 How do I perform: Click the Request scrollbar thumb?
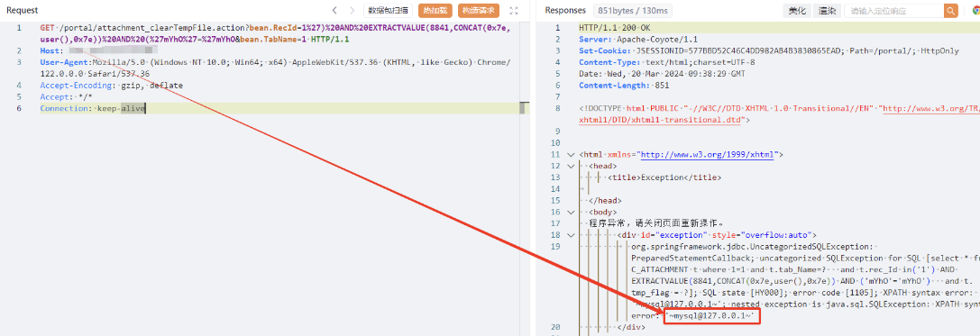pyautogui.click(x=523, y=108)
